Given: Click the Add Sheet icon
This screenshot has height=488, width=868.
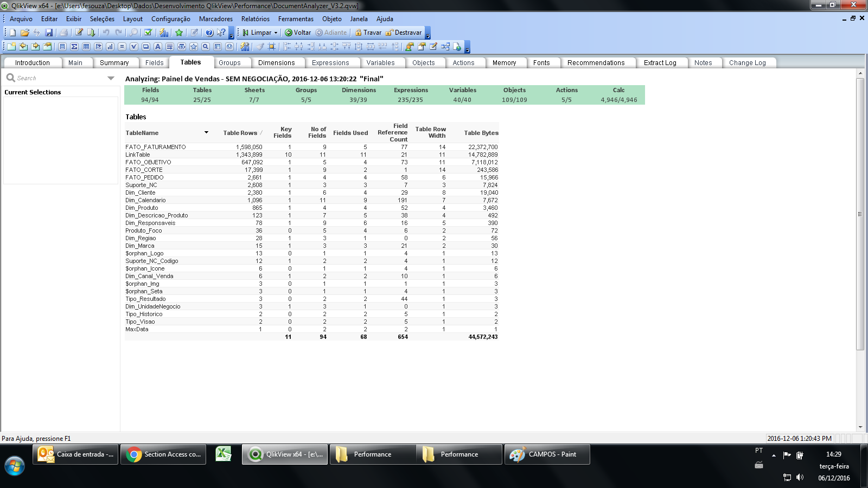Looking at the screenshot, I should tap(12, 47).
